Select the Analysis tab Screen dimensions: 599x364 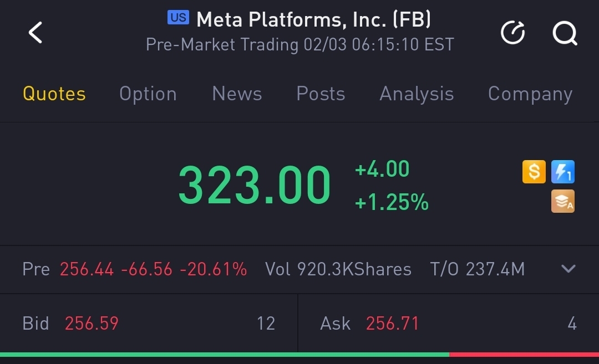417,94
